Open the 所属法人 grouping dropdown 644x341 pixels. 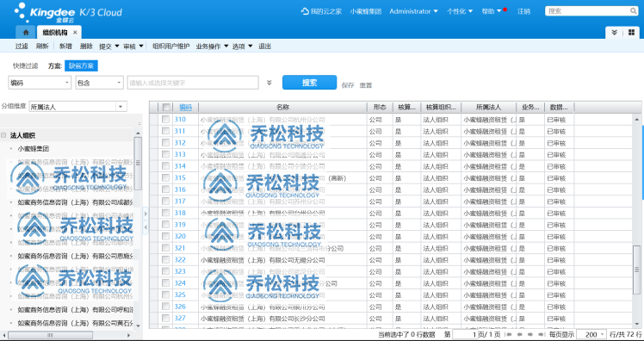[78, 107]
